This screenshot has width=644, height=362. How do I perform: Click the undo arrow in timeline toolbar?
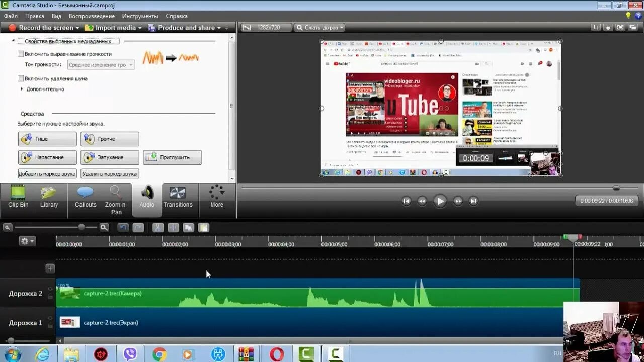click(x=123, y=228)
